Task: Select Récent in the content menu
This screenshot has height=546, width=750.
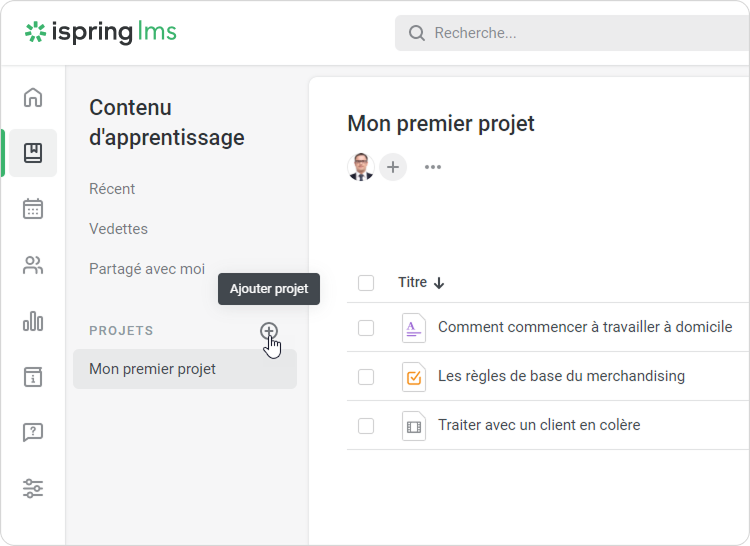Action: coord(112,189)
